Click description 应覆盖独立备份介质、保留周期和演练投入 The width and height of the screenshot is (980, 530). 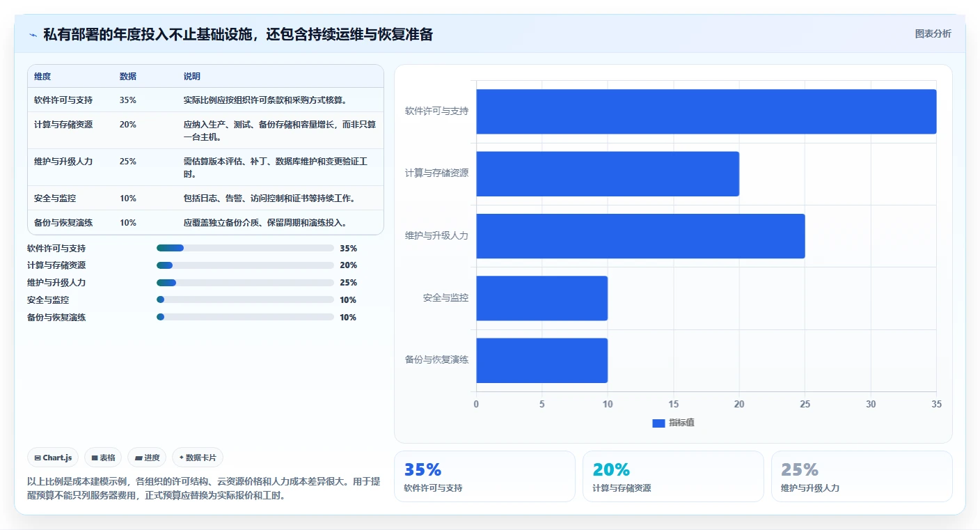[265, 223]
